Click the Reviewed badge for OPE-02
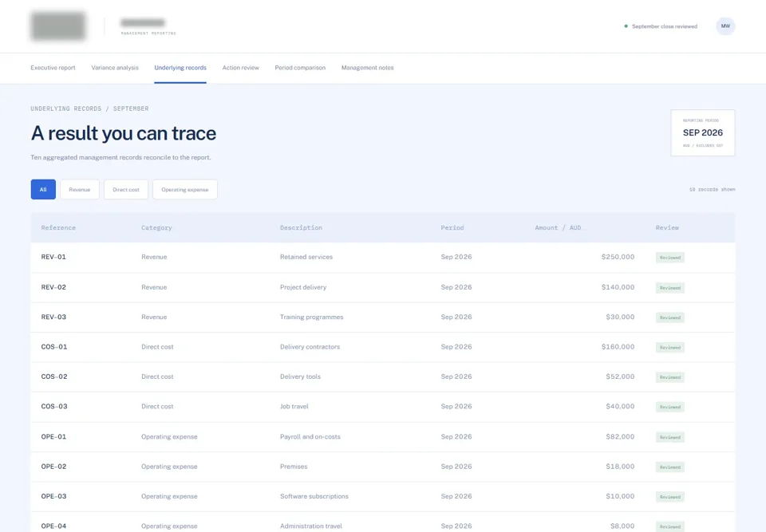Image resolution: width=766 pixels, height=532 pixels. pos(669,467)
